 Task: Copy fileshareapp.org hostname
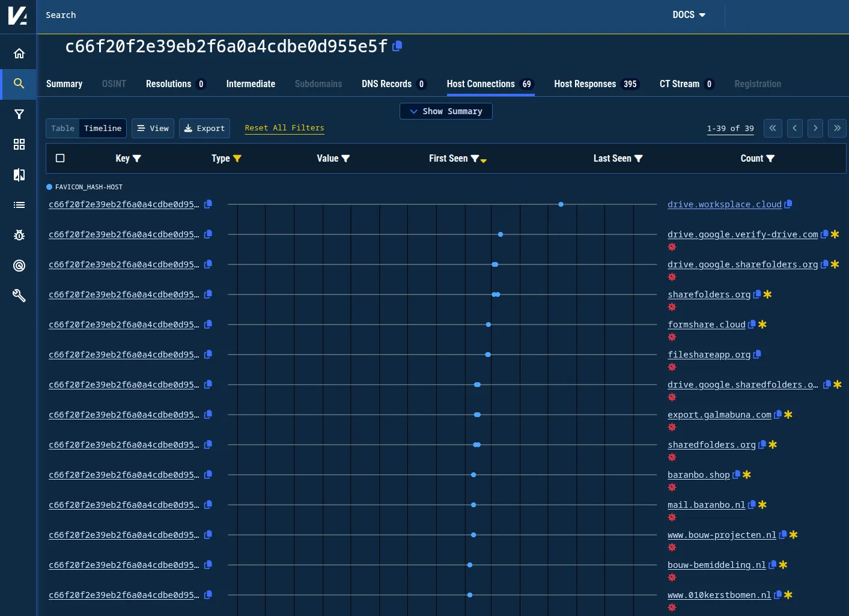tap(757, 355)
